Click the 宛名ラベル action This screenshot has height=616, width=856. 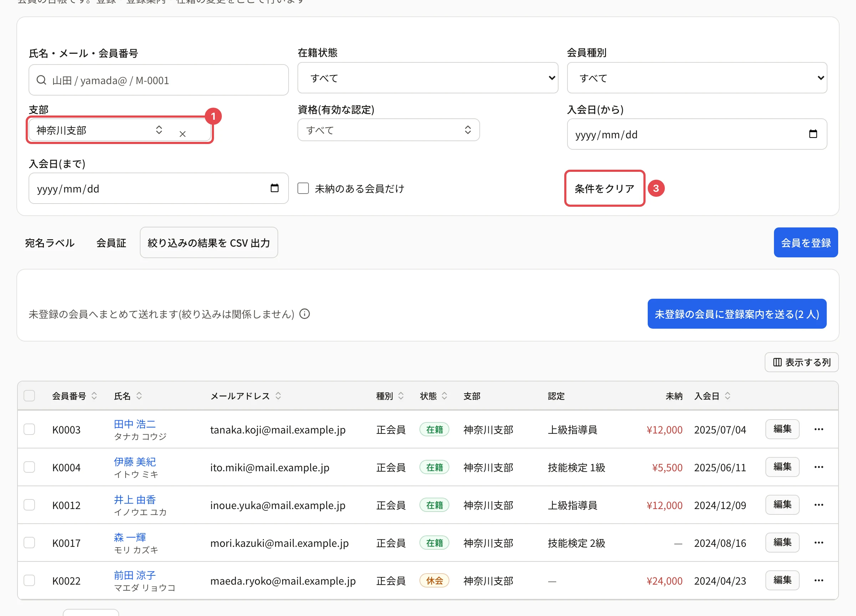click(x=50, y=242)
